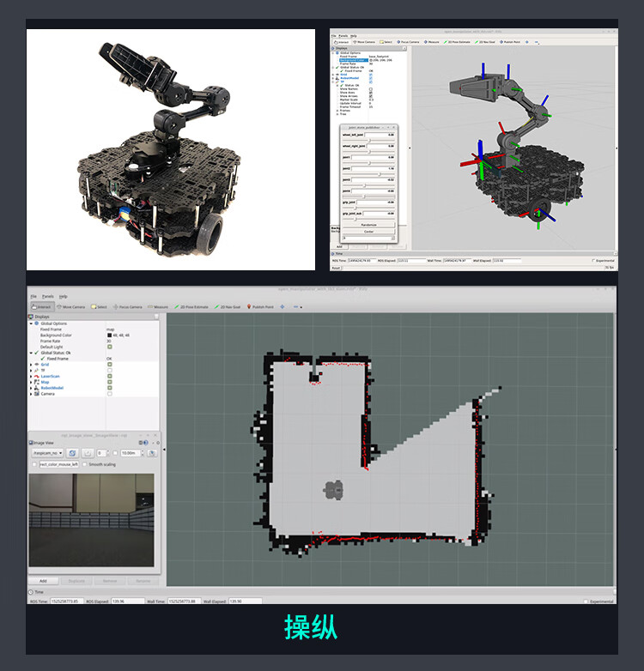644x671 pixels.
Task: Choose Focus Camera tool in bottom RViz window
Action: click(x=128, y=307)
